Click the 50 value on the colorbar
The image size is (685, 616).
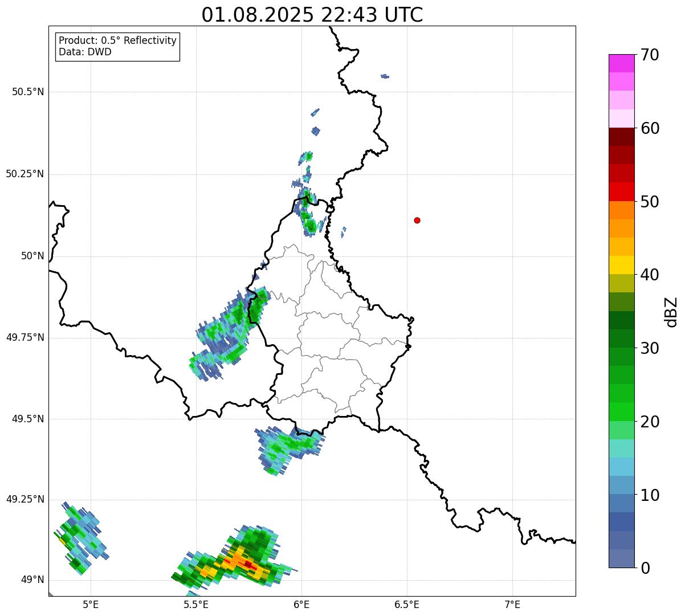point(650,202)
